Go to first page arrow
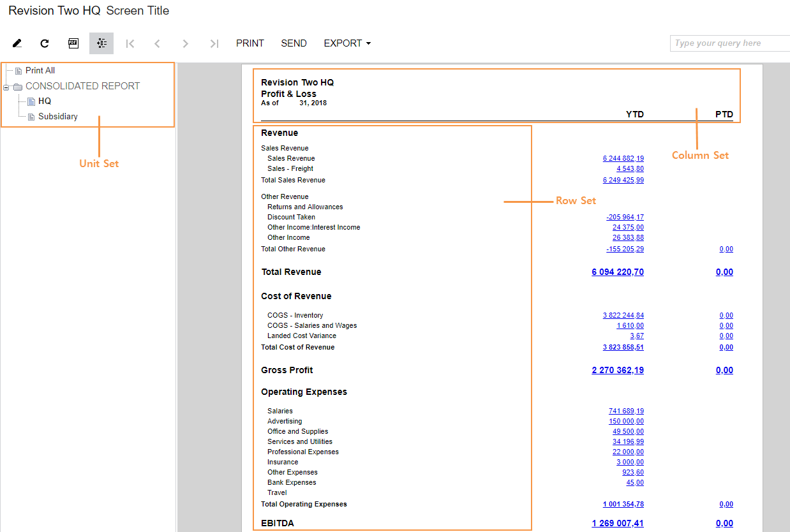790x532 pixels. [130, 43]
